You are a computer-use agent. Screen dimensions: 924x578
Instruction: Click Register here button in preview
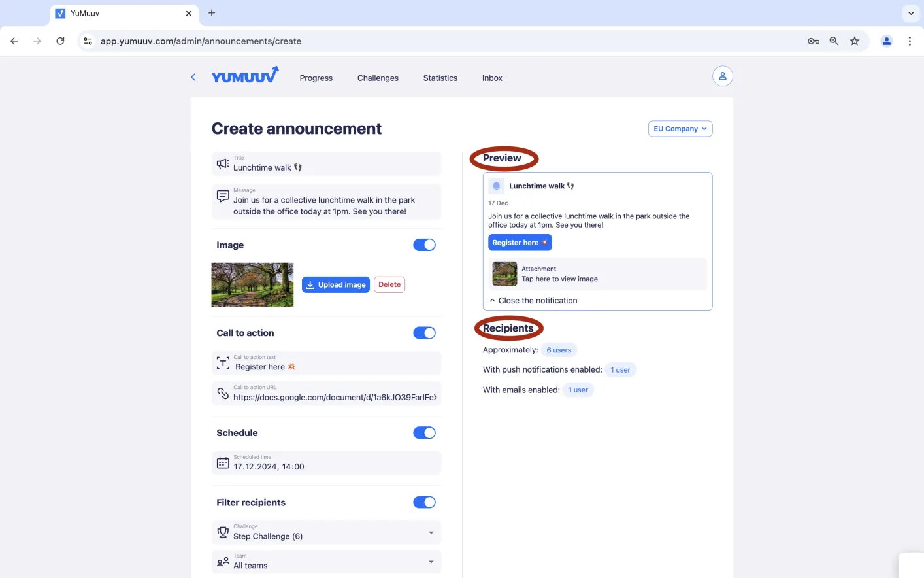(x=520, y=243)
